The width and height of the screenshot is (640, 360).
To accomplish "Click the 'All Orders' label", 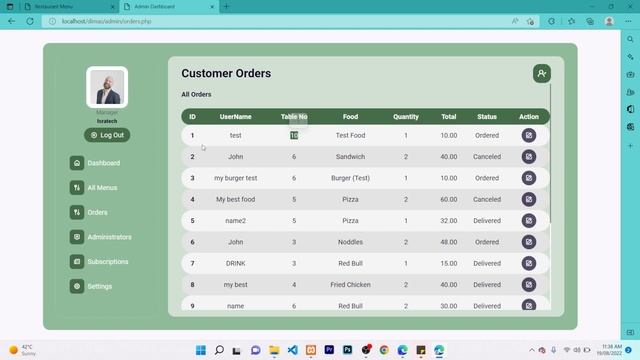I will [196, 94].
